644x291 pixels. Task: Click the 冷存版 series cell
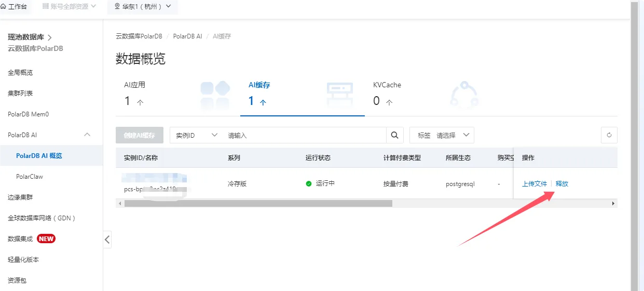pyautogui.click(x=237, y=184)
